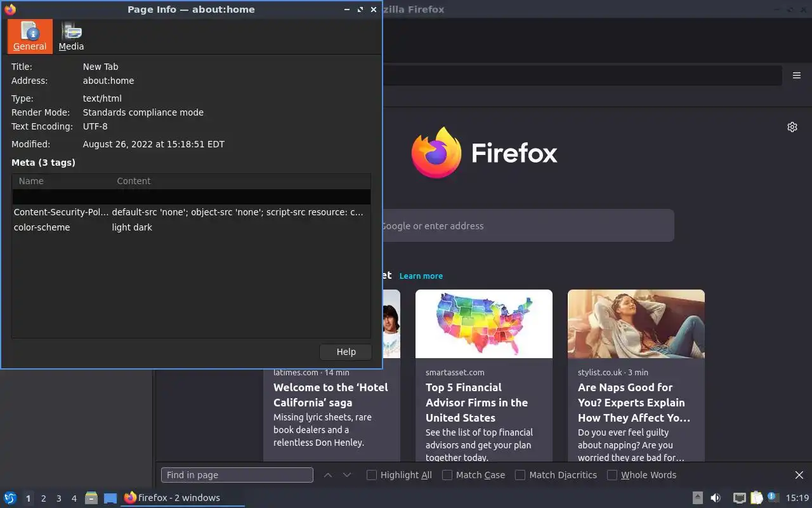Enable the Match Case checkbox
This screenshot has height=508, width=812.
point(447,475)
